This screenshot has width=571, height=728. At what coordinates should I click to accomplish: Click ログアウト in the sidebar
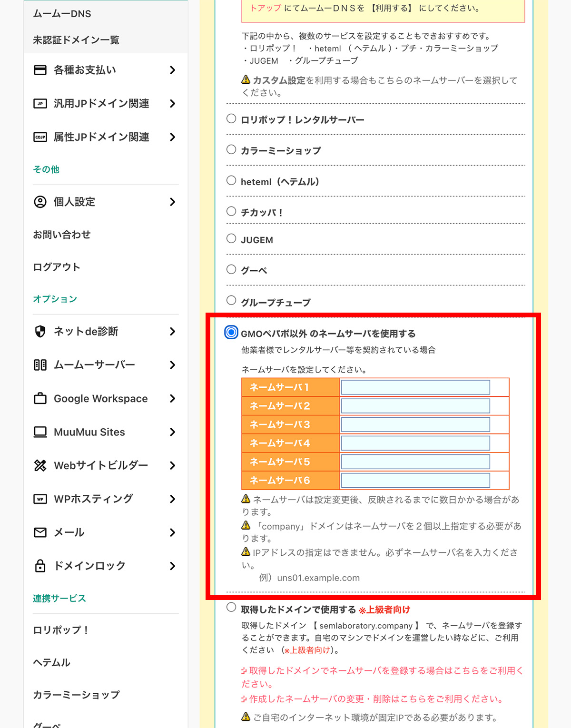coord(56,267)
